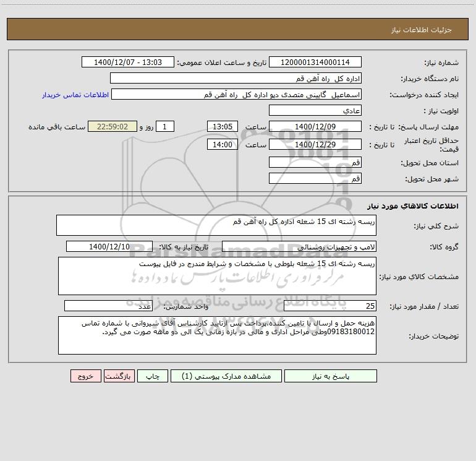476x461 pixels.
Task: Click the 'گروه کالا:' label
Action: (x=444, y=247)
